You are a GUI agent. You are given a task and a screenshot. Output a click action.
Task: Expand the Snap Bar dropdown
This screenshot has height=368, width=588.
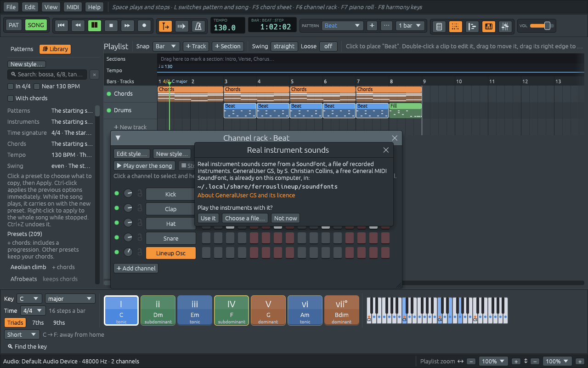coord(166,46)
